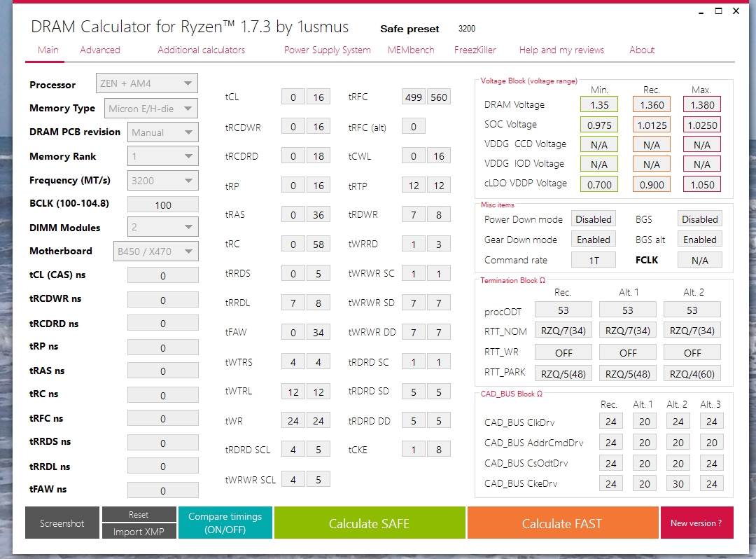This screenshot has height=559, width=756.
Task: Click the tRFC value 560
Action: tap(439, 97)
